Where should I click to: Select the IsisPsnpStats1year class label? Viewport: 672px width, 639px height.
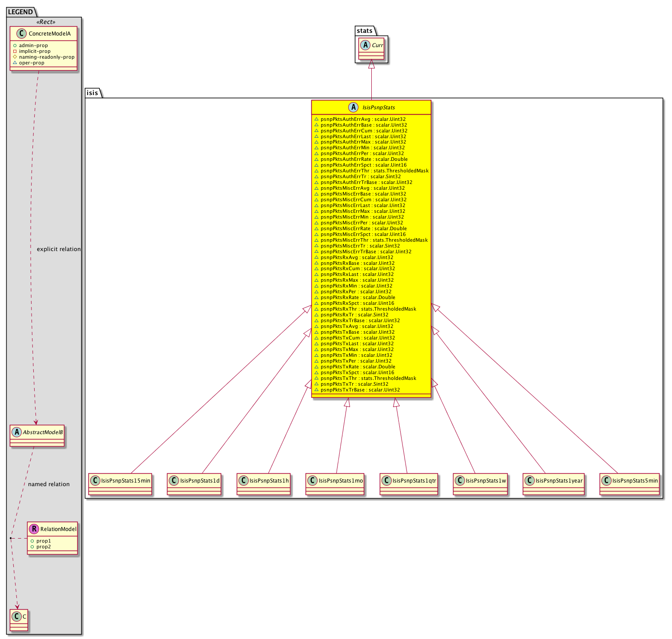pyautogui.click(x=559, y=480)
